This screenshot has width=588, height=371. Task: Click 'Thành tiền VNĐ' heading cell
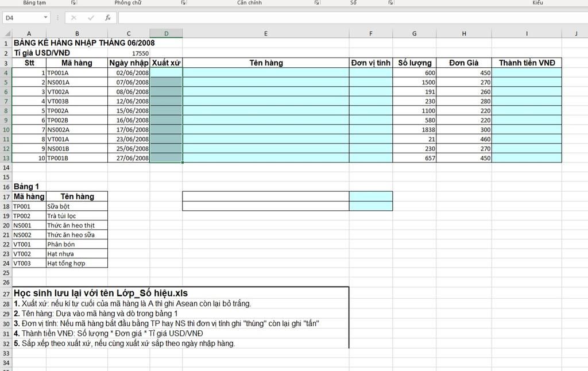click(x=527, y=63)
